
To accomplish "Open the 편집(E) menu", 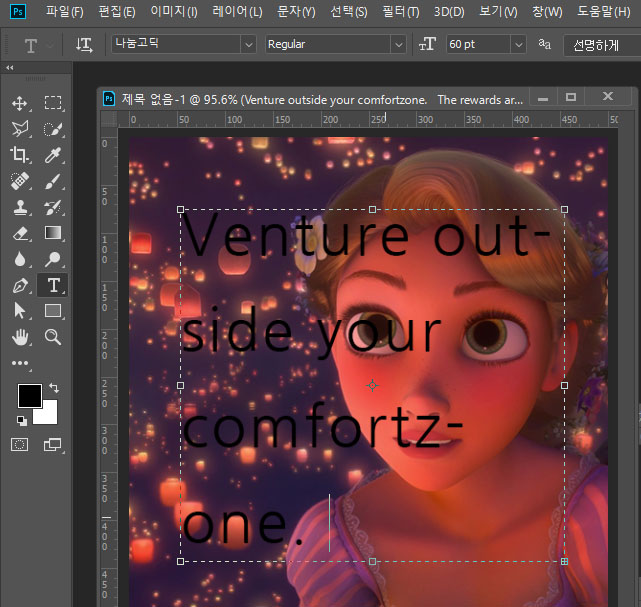I will [117, 11].
